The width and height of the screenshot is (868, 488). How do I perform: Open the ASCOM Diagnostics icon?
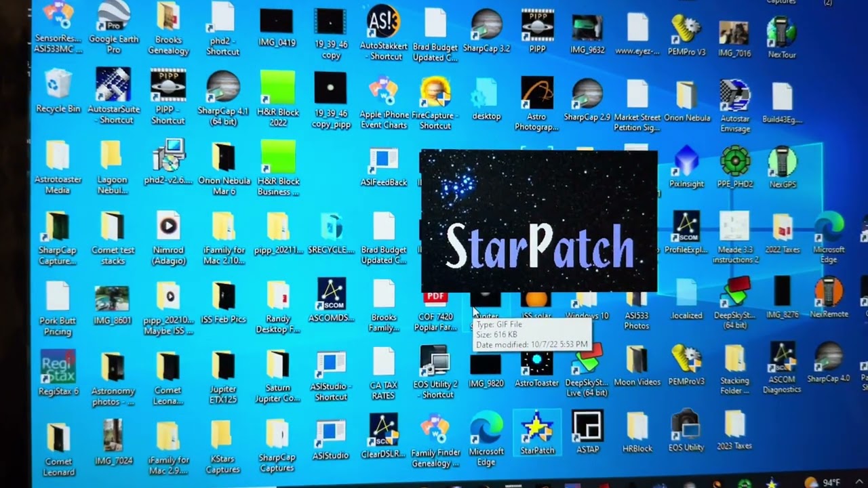coord(782,367)
